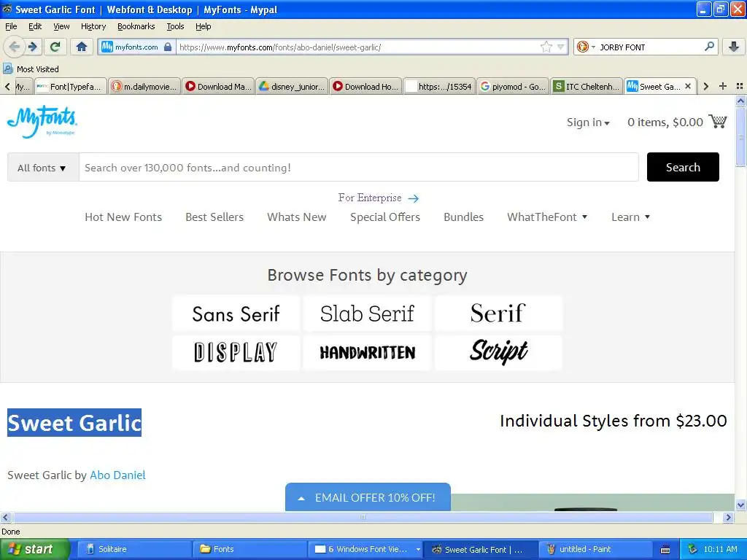747x560 pixels.
Task: Open the Bookmarks menu
Action: [136, 26]
